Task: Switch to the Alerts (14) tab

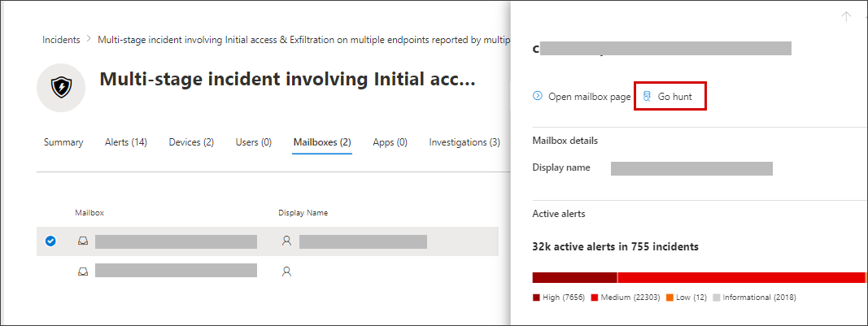Action: click(x=126, y=142)
